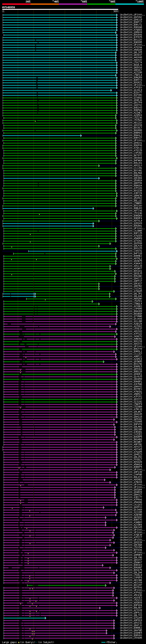Select hit label UniRef100_Q7XRW8
The height and width of the screenshot is (644, 146).
point(131,316)
